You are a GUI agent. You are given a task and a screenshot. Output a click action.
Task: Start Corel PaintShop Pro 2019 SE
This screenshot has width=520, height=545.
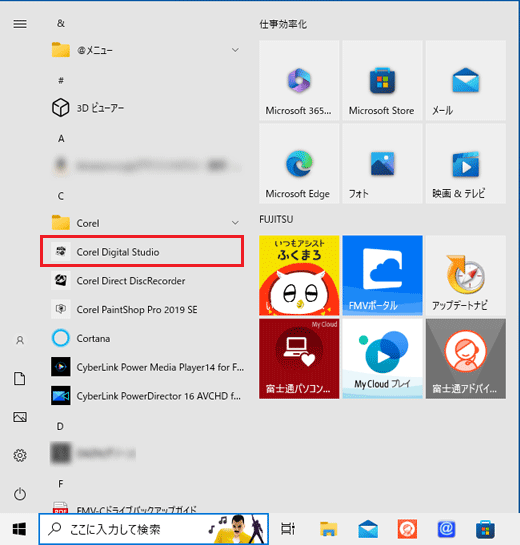coord(142,309)
